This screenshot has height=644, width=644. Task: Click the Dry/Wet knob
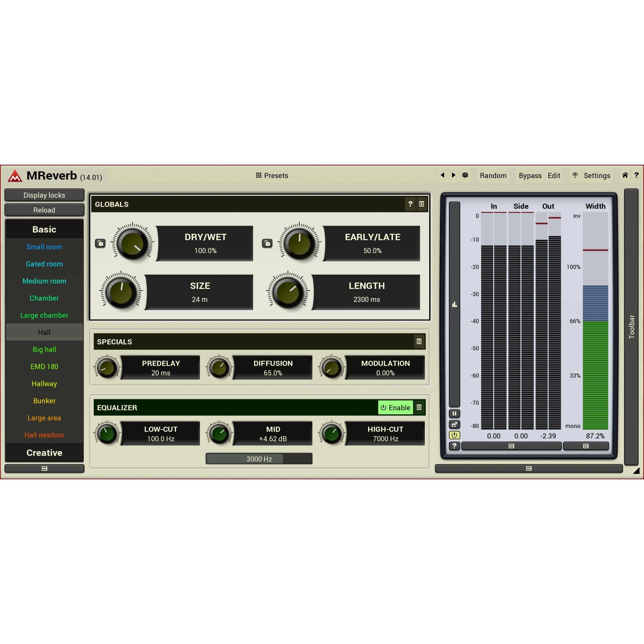pos(132,244)
